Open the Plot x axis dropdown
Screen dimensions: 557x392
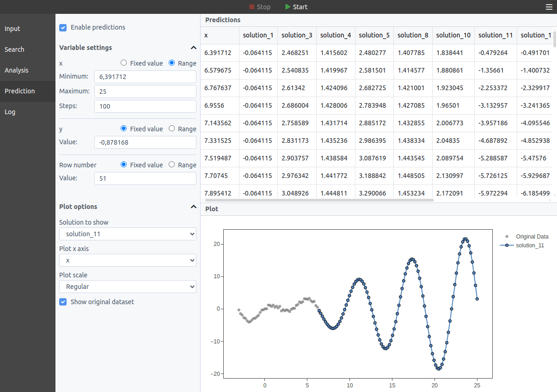(x=128, y=260)
